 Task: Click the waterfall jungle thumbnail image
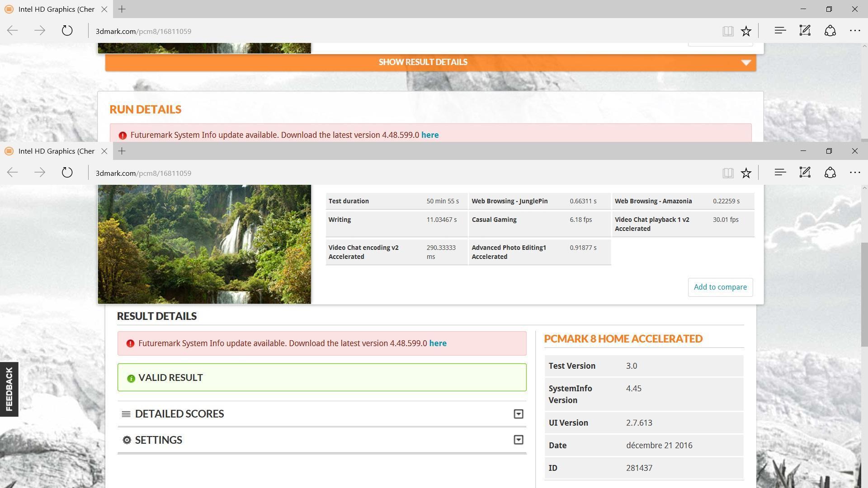tap(204, 244)
